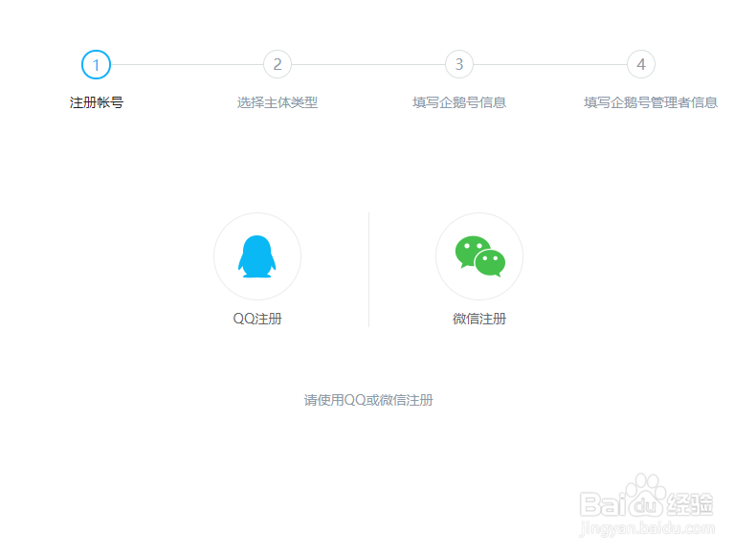This screenshot has height=554, width=756.
Task: Click the QQ注册 label
Action: point(257,319)
